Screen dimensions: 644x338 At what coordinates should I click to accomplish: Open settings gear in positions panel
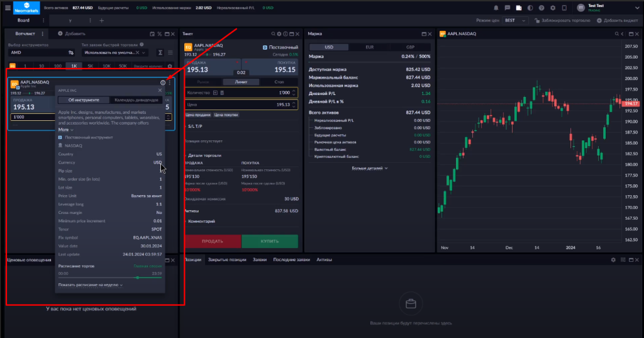(613, 260)
